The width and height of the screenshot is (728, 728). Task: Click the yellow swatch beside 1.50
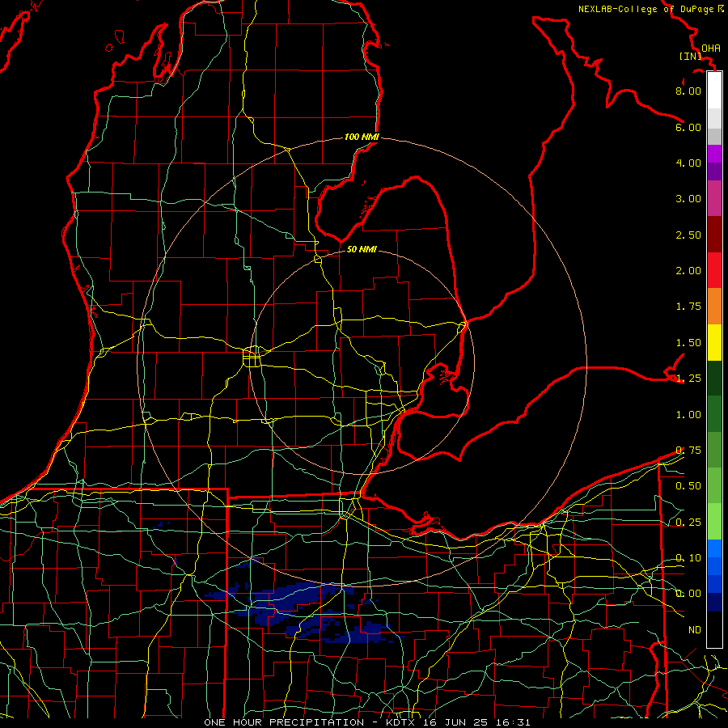(x=714, y=342)
